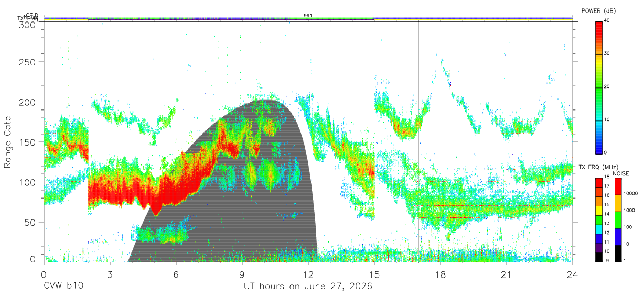644x297 pixels.
Task: Click the CPID label at top left
Action: [x=32, y=15]
